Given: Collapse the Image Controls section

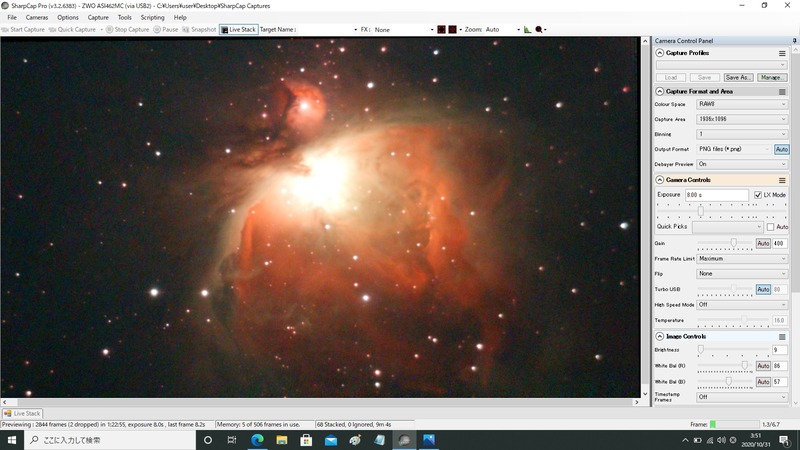Looking at the screenshot, I should pyautogui.click(x=660, y=337).
